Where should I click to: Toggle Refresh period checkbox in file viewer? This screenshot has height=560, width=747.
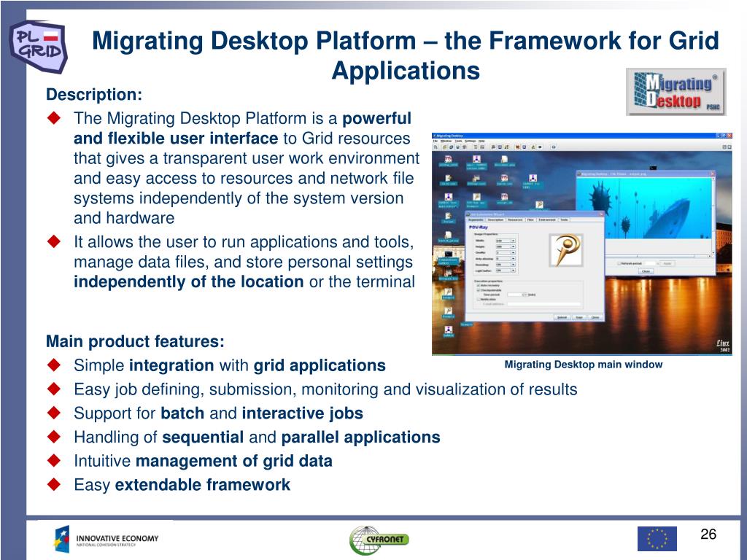point(619,263)
